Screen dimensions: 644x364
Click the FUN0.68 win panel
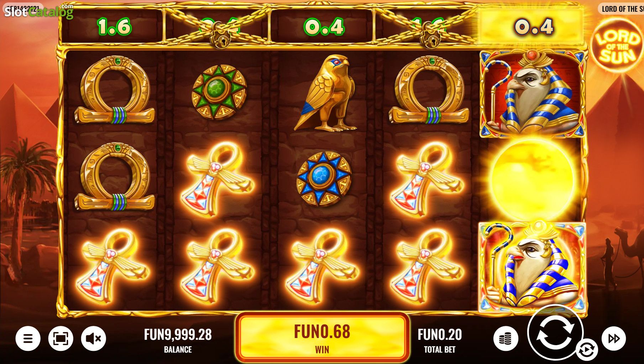click(x=322, y=337)
